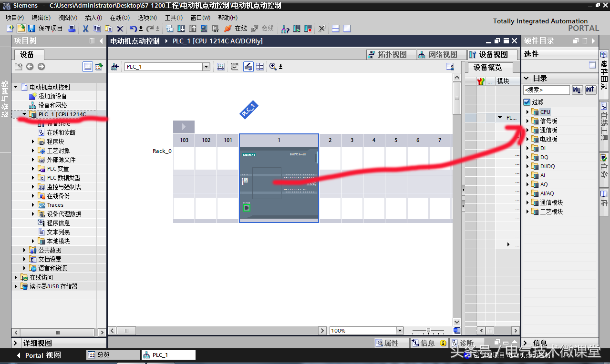Viewport: 610px width, 364px height.
Task: Select 在线和诊断 in project tree
Action: point(57,132)
